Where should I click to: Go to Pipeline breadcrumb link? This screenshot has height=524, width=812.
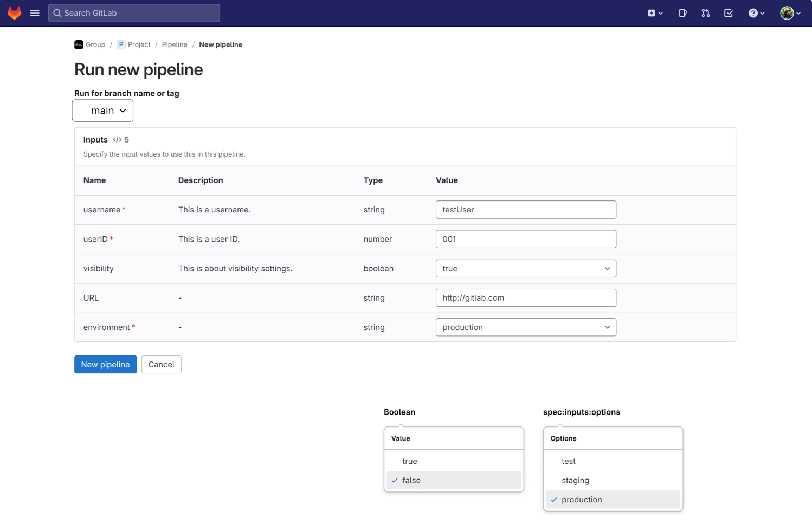(x=174, y=44)
